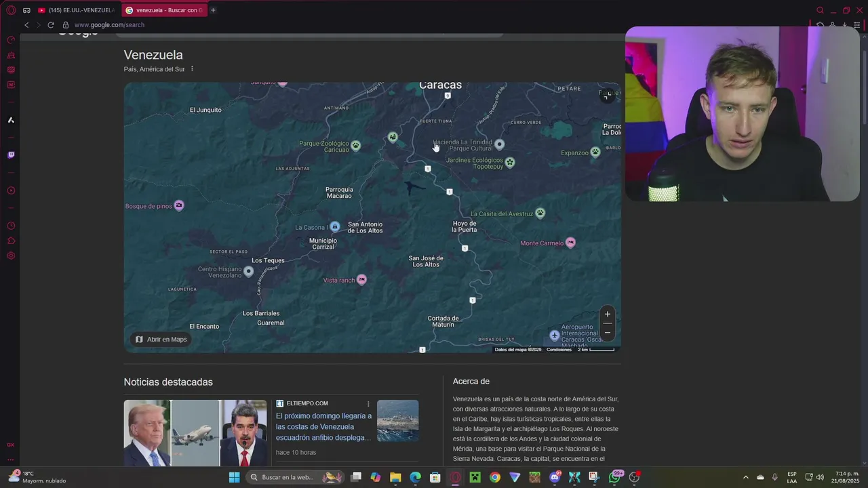
Task: Click the Hoyo de la Puerta label
Action: click(x=465, y=226)
